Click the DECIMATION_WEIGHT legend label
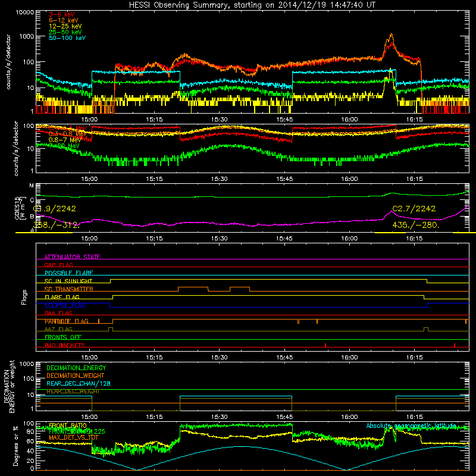Viewport: 476px width, 476px height. pos(76,375)
